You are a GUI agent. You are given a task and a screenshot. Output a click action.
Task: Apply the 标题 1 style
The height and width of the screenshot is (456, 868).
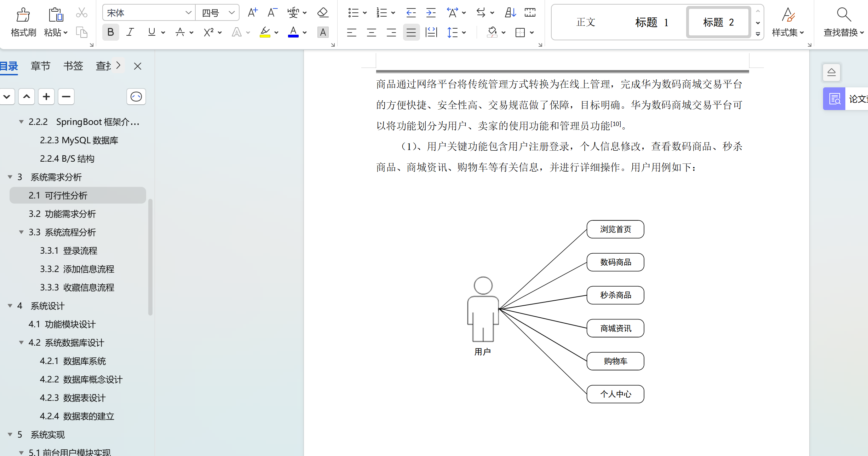[x=652, y=22]
